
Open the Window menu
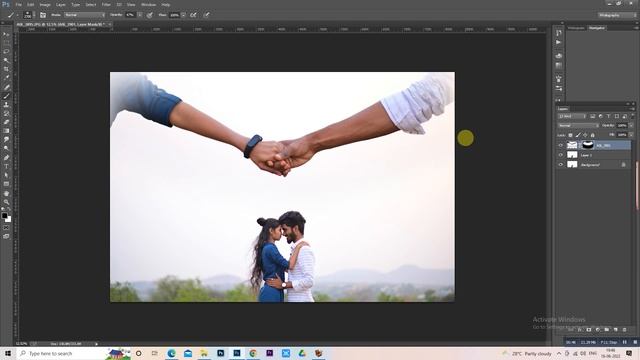coord(148,4)
